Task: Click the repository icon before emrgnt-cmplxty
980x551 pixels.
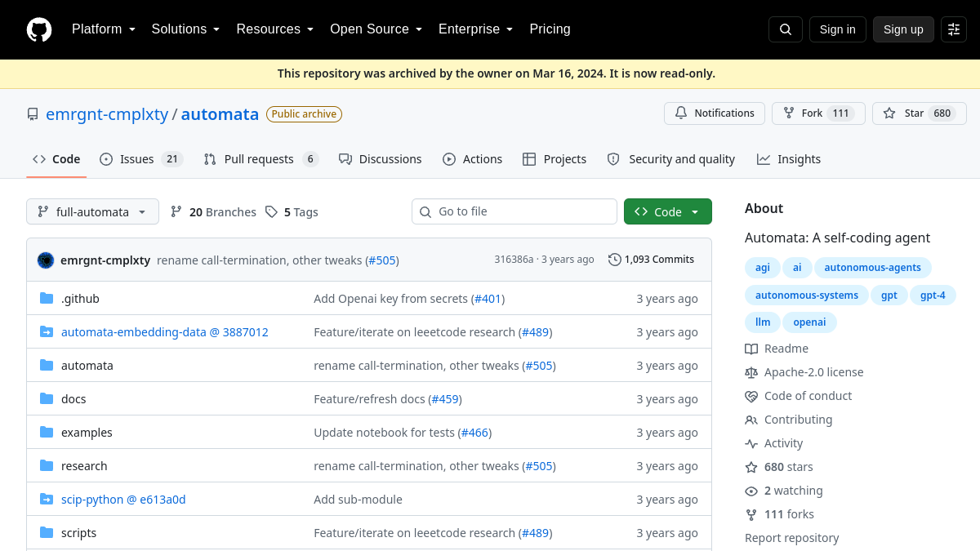Action: [x=33, y=114]
